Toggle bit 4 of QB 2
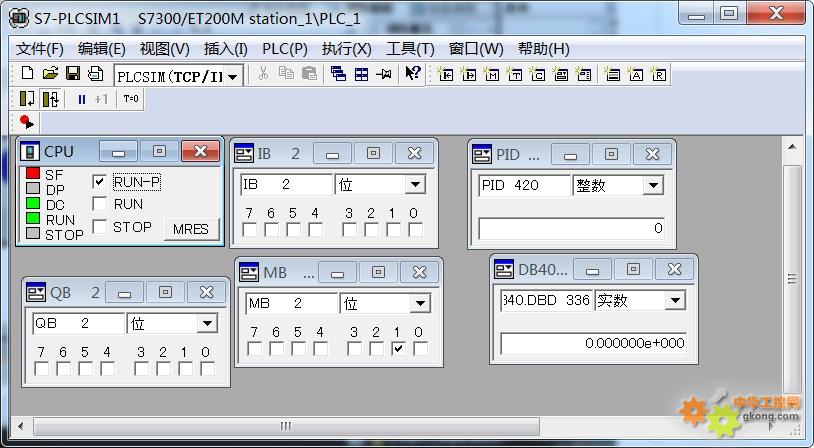Screen dimensions: 814x448 107,369
